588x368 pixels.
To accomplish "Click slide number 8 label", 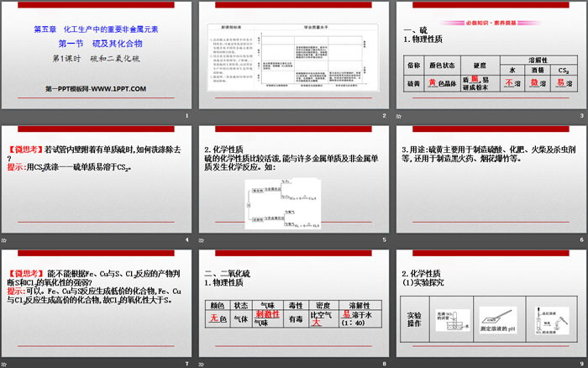I will pos(385,364).
